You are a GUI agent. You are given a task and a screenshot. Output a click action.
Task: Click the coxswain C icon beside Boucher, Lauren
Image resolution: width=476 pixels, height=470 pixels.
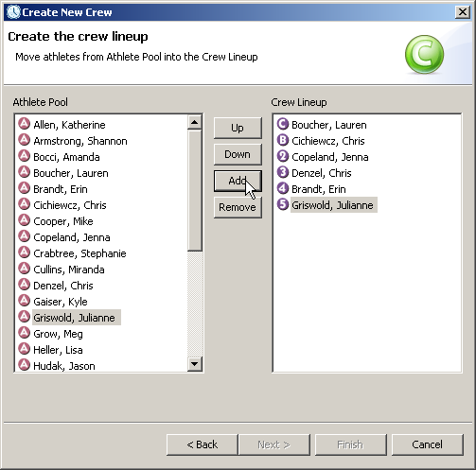pos(283,124)
